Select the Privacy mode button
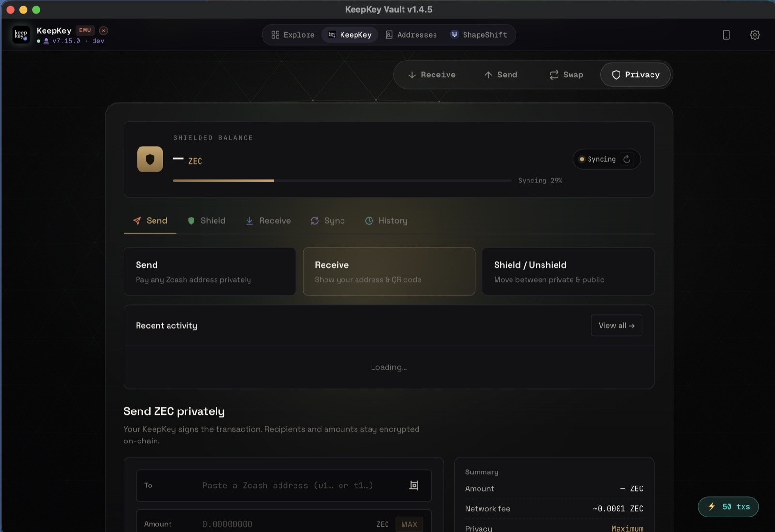The height and width of the screenshot is (532, 775). pyautogui.click(x=635, y=75)
